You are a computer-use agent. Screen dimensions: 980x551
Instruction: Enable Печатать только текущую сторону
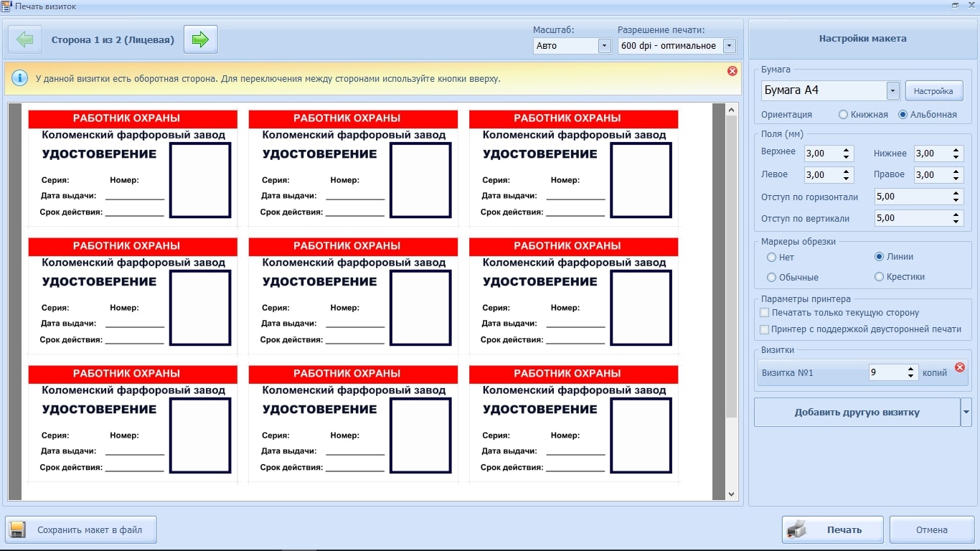tap(839, 313)
